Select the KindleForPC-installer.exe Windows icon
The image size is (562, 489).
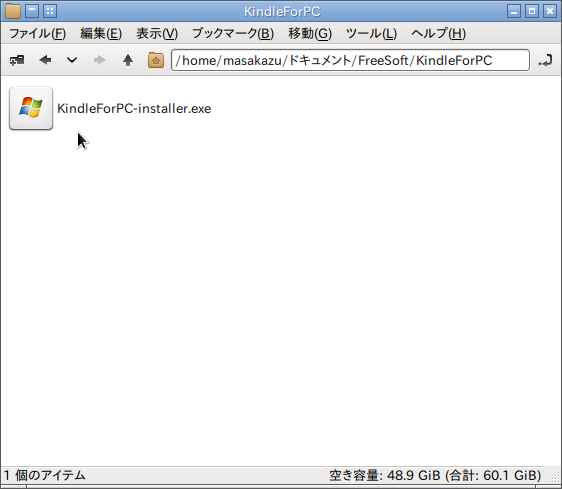[31, 108]
